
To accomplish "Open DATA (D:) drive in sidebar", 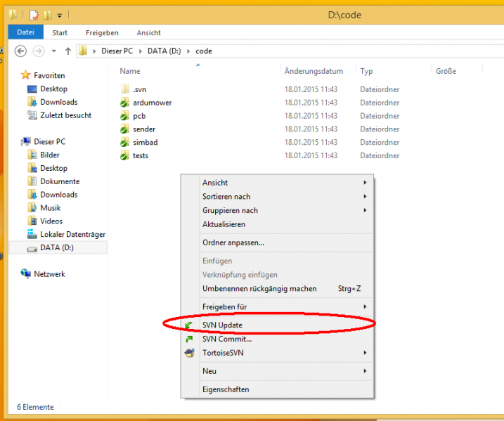I will click(58, 248).
